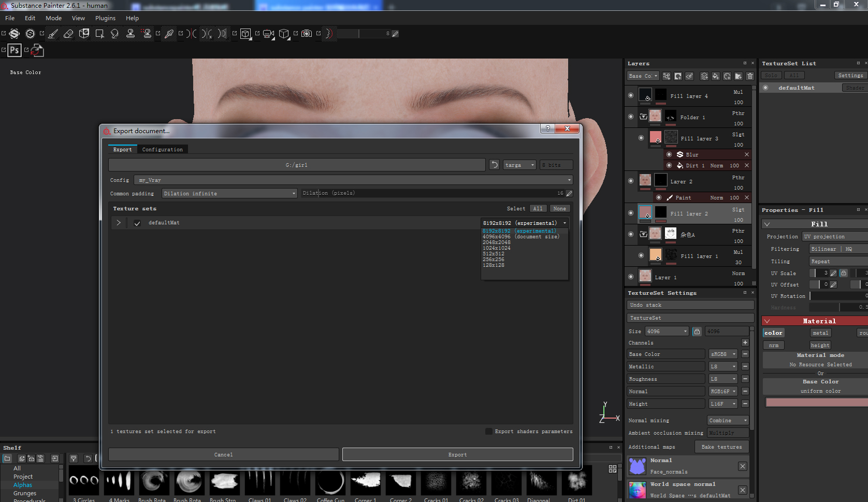Click the Photoshop export icon

coord(15,50)
